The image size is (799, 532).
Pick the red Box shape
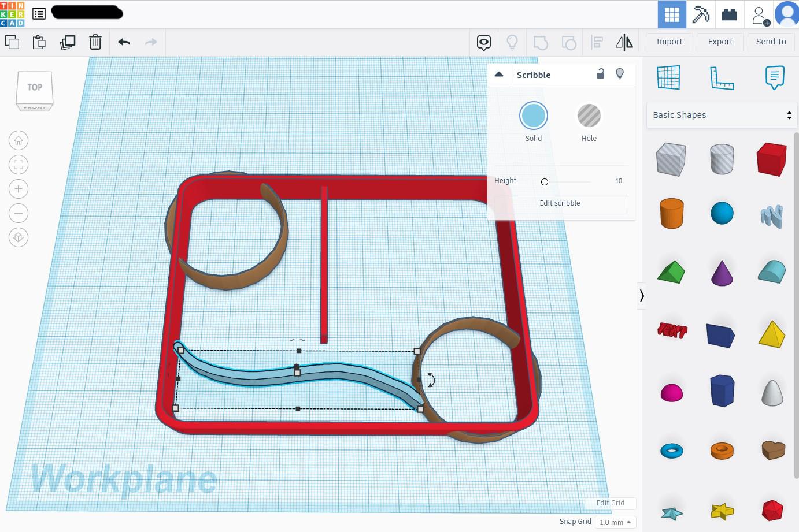pos(772,159)
